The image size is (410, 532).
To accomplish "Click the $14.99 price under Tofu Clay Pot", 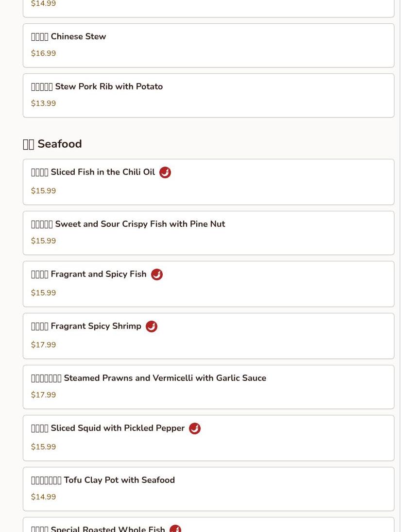I will point(44,497).
